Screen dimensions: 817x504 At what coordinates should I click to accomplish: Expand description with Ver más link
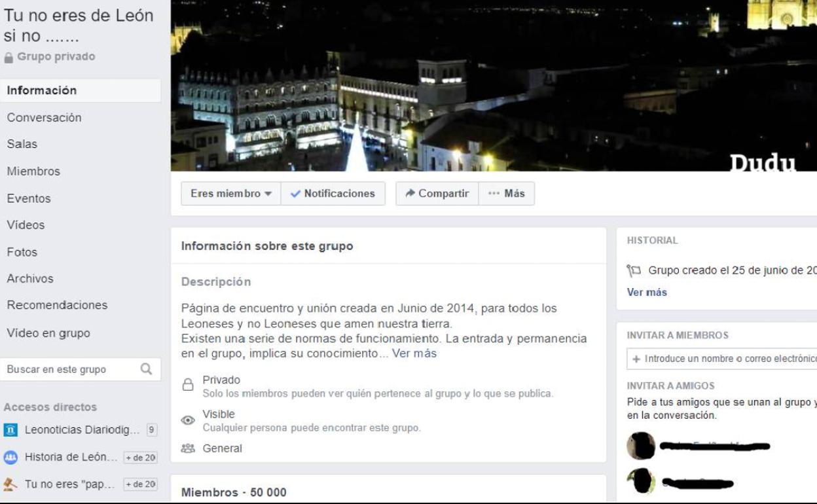click(x=414, y=353)
